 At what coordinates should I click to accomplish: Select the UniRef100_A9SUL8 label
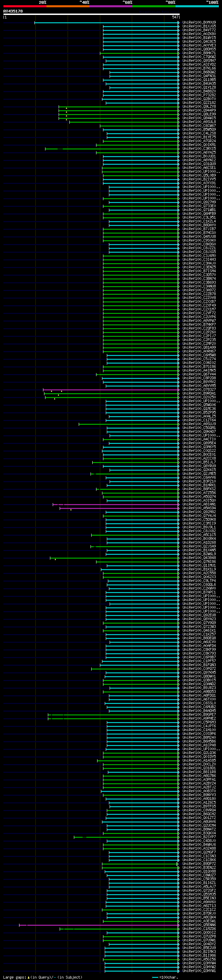199,122
